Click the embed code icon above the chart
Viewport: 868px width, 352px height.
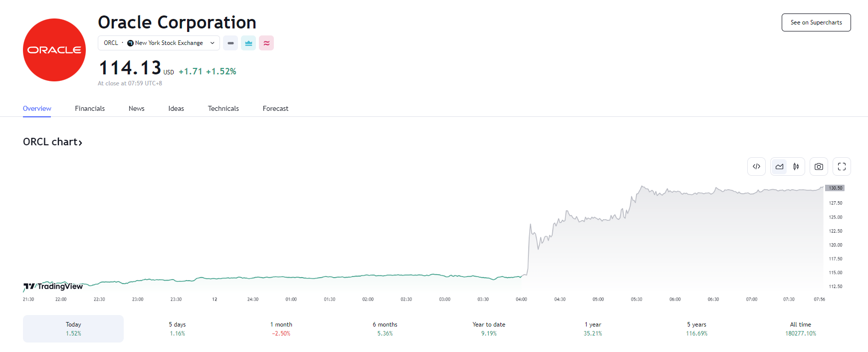[756, 167]
